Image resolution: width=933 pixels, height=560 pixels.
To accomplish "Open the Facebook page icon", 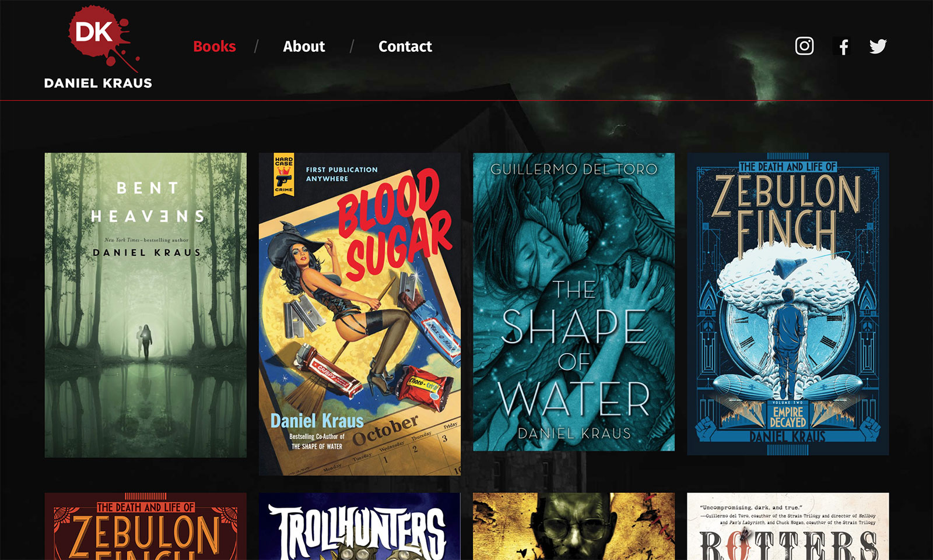I will [x=841, y=47].
